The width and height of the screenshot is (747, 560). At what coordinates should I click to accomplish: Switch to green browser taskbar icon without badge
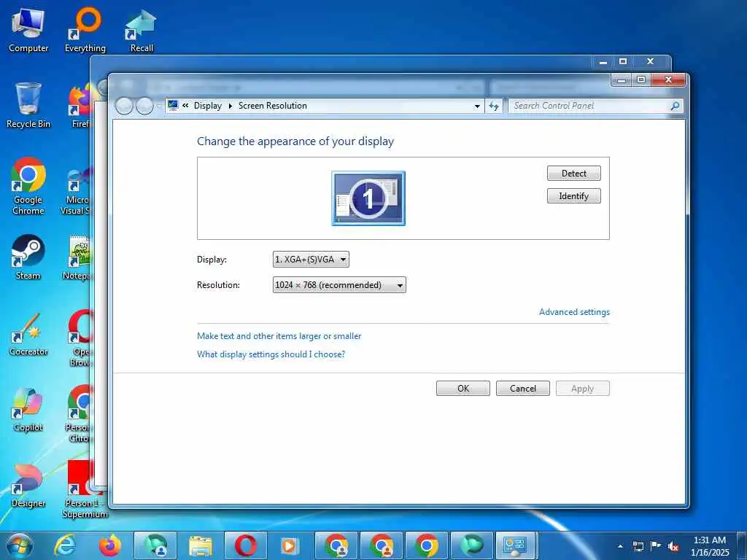coord(472,545)
